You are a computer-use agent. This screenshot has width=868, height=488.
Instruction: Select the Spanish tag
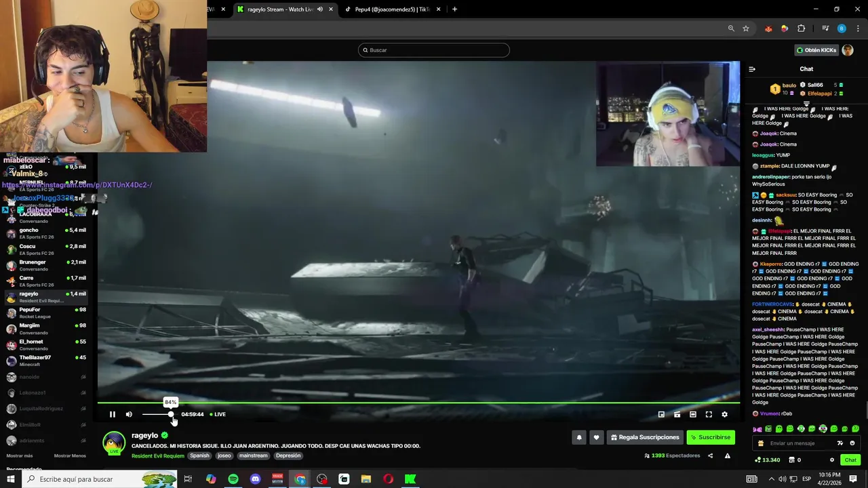pyautogui.click(x=199, y=455)
